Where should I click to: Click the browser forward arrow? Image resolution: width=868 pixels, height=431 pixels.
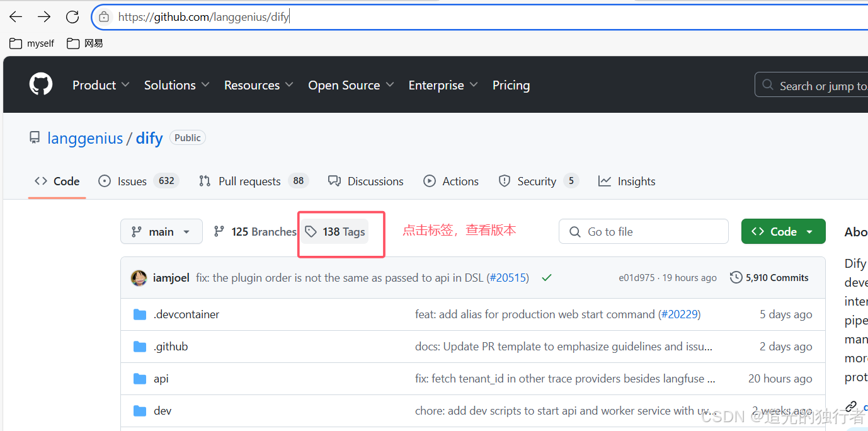pos(44,17)
